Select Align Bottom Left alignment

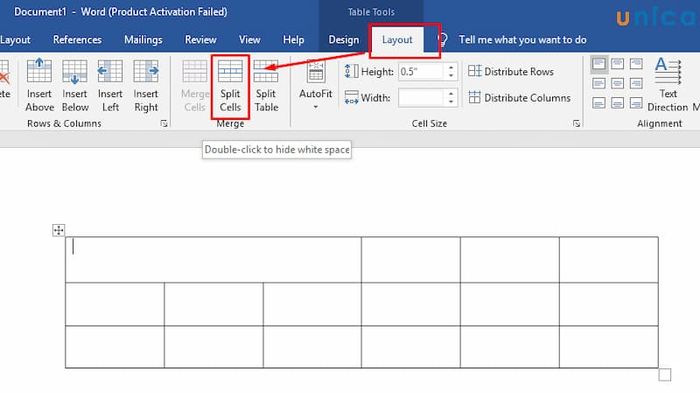pos(599,103)
